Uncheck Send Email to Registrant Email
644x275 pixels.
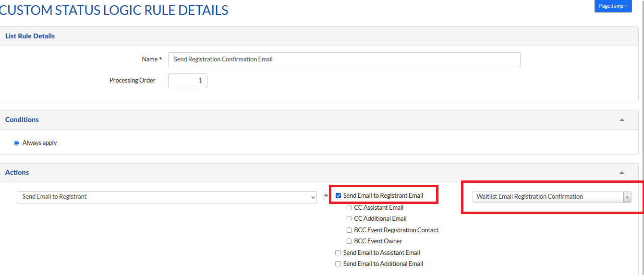[339, 196]
